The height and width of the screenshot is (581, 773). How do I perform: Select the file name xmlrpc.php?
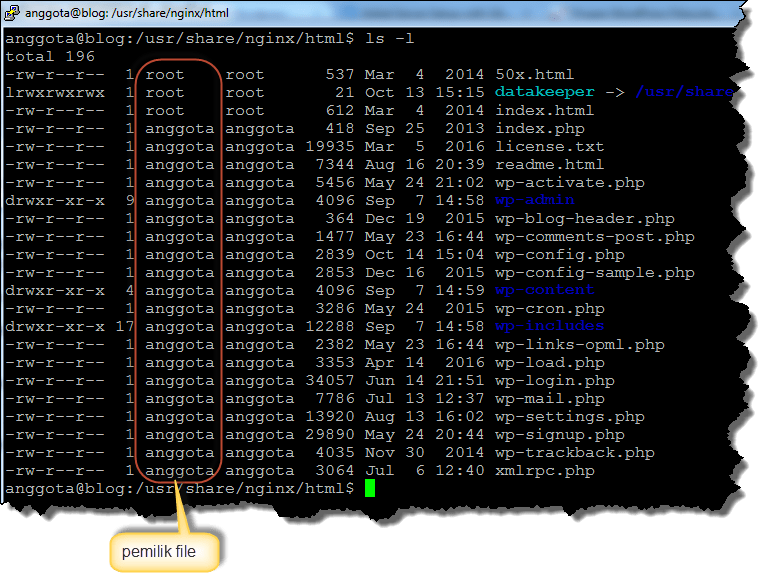545,471
